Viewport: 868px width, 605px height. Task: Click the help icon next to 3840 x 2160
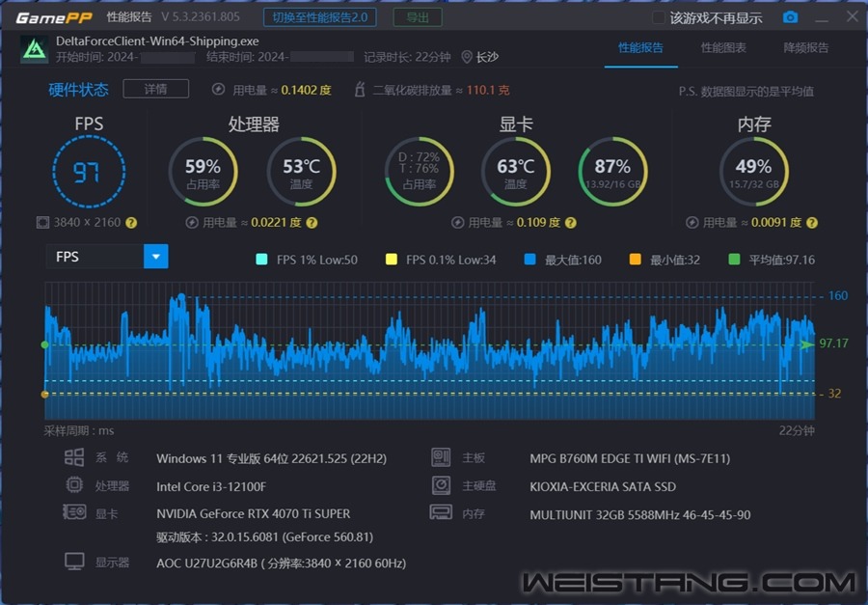(131, 223)
